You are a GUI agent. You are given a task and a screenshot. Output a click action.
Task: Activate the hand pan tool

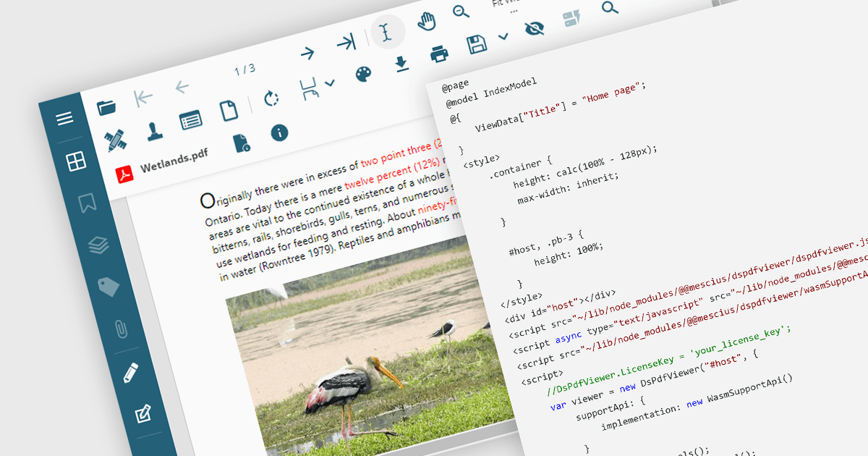(x=427, y=21)
